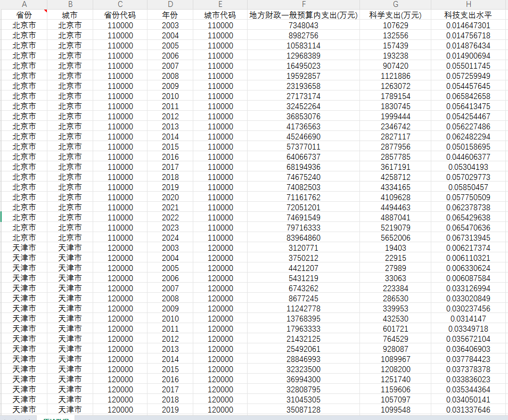508x420 pixels.
Task: Select science spending cell 601721
Action: tap(396, 328)
